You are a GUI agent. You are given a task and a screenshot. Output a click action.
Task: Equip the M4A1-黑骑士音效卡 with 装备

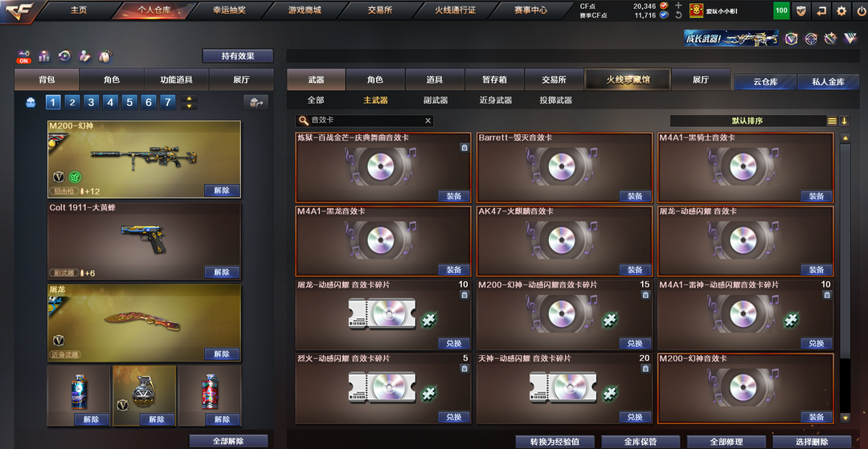point(817,196)
